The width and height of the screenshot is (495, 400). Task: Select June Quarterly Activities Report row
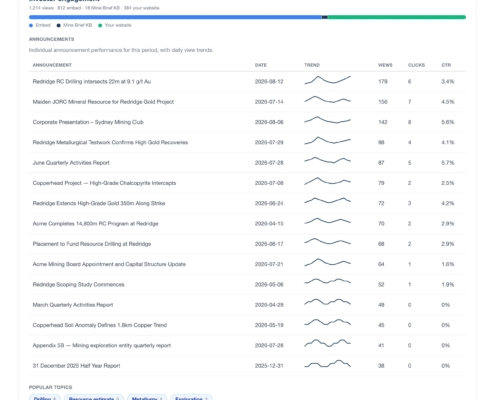click(x=247, y=163)
